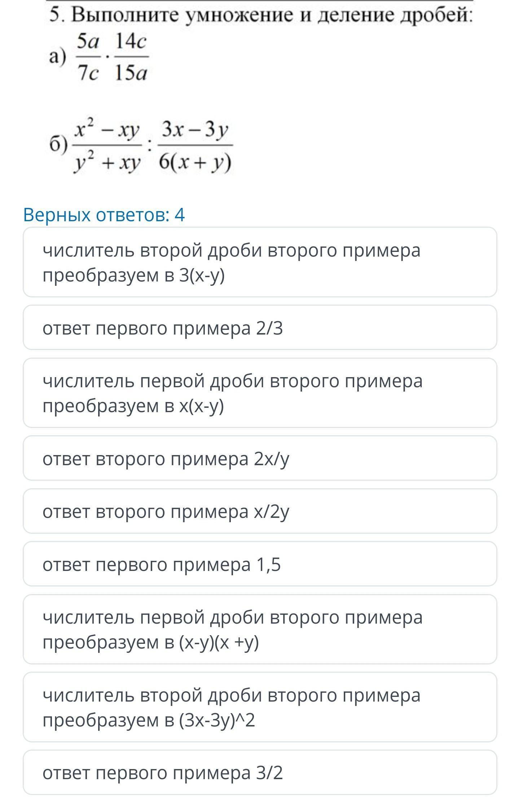Viewport: 514px width, 812px height.
Task: Select option 'ответ первого примера 1,5'
Action: (x=260, y=564)
